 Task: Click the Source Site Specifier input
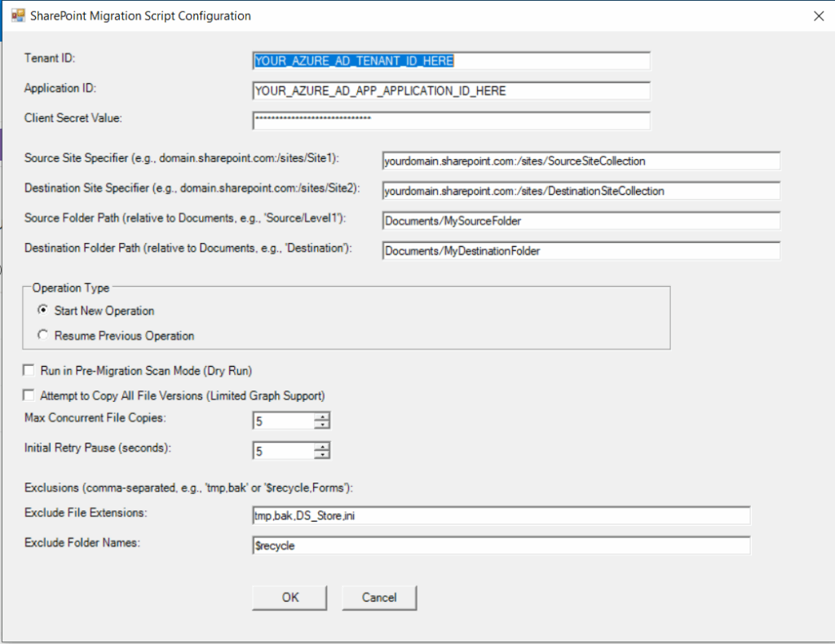581,161
